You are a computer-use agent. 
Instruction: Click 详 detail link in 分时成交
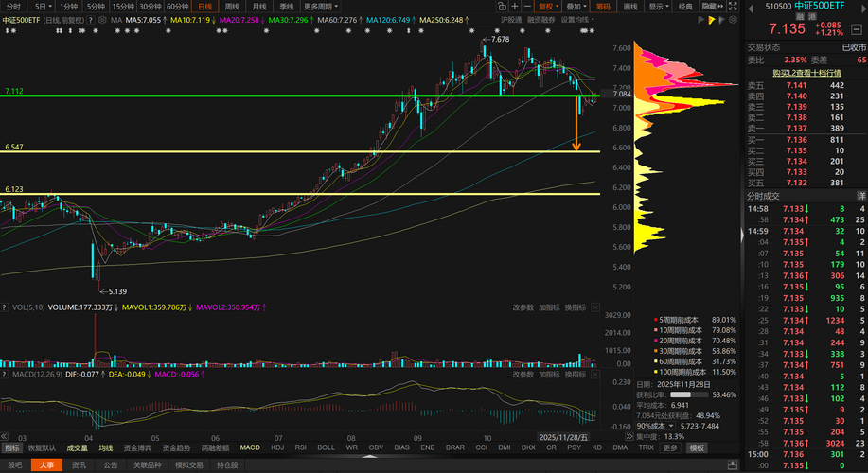[861, 196]
